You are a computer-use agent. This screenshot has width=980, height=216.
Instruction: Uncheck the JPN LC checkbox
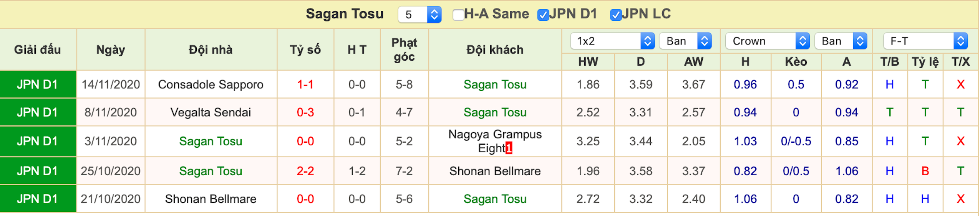(x=616, y=15)
